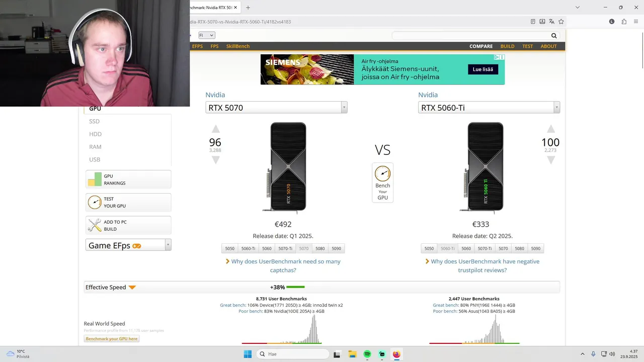Open Why so many captchas link

[283, 266]
